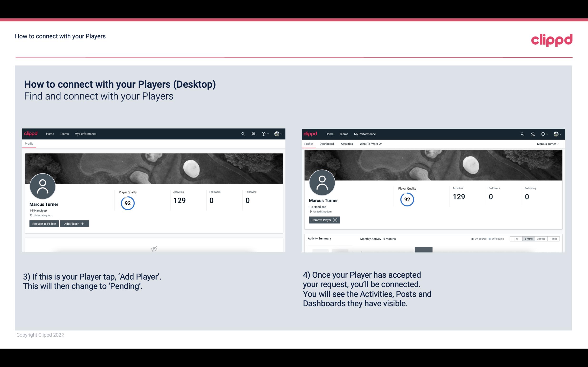
Task: Click the search icon in right panel navbar
Action: (522, 133)
